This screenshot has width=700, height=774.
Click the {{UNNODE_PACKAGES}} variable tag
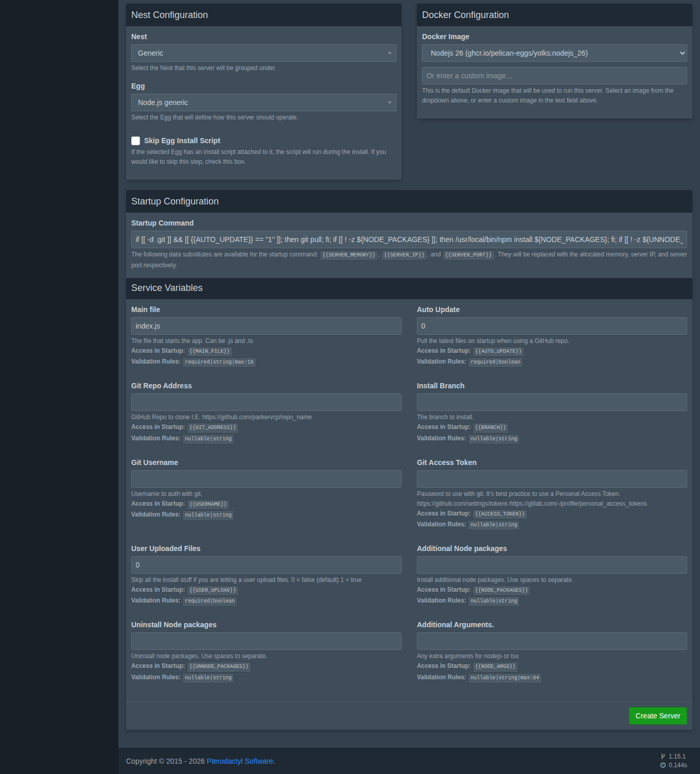pos(219,666)
